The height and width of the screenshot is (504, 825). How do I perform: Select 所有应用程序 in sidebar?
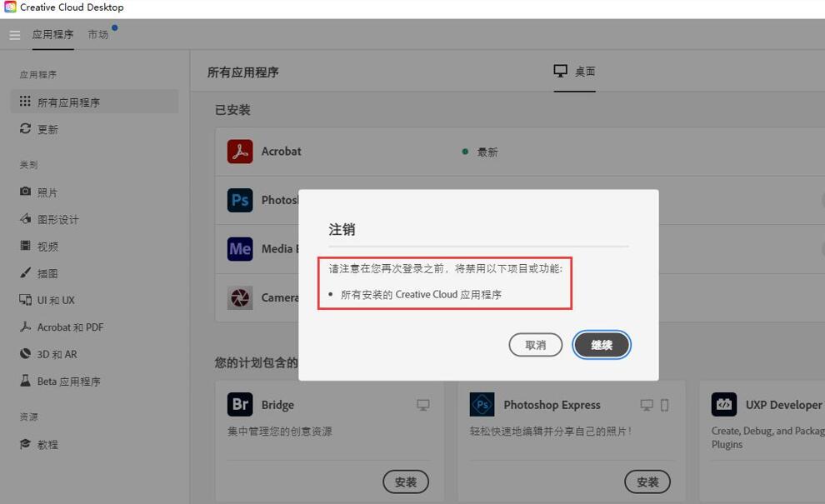tap(94, 102)
